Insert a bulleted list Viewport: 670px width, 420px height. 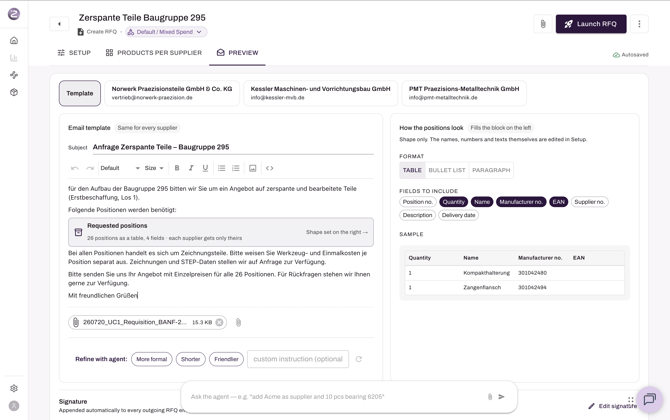[221, 168]
